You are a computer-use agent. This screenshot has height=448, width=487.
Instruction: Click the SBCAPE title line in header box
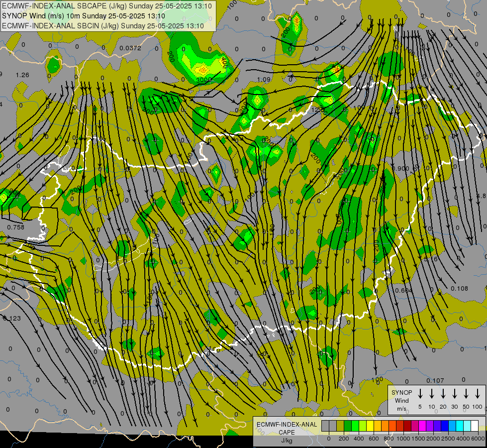107,6
